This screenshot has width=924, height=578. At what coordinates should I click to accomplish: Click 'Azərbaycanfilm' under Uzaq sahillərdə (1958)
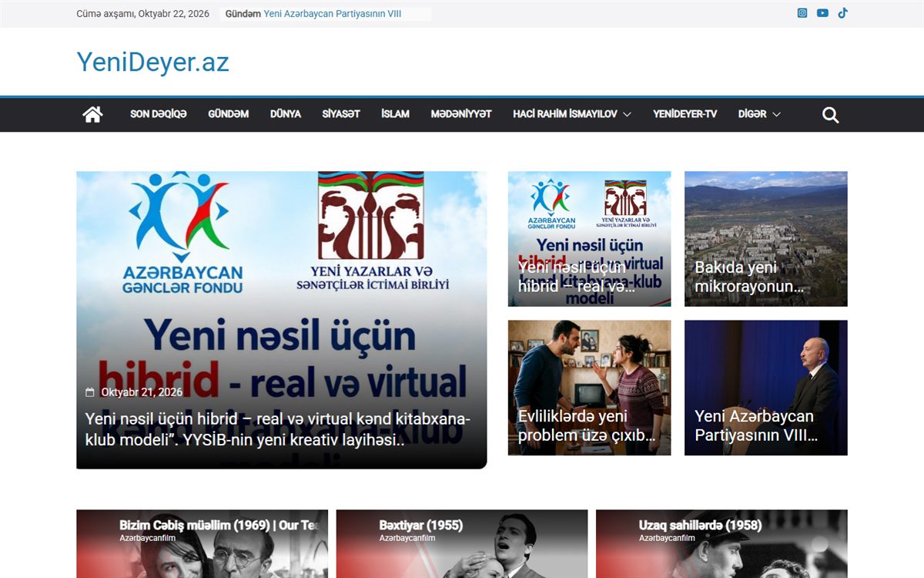[667, 538]
